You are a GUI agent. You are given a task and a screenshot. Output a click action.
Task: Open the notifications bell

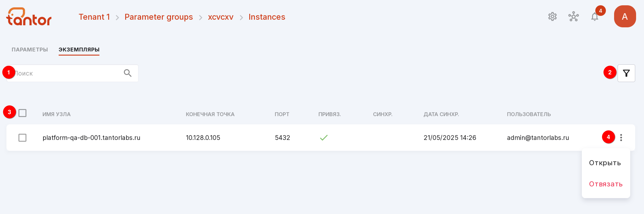(594, 17)
